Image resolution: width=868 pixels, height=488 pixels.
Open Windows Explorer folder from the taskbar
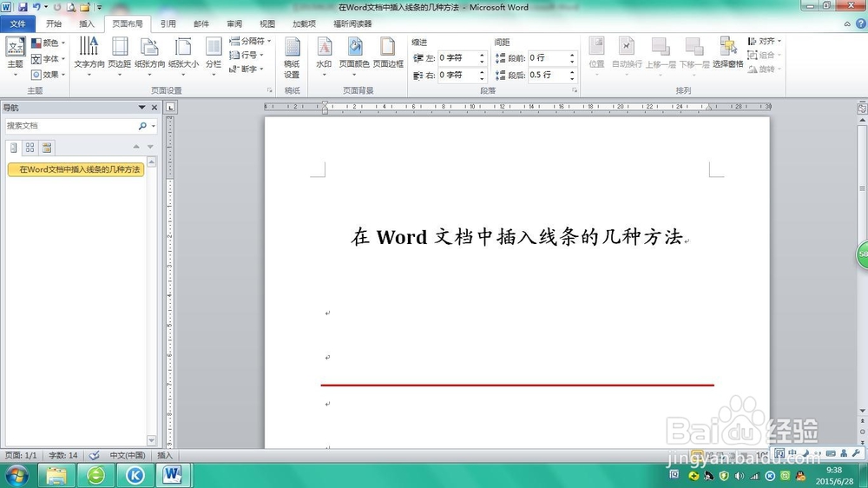56,475
